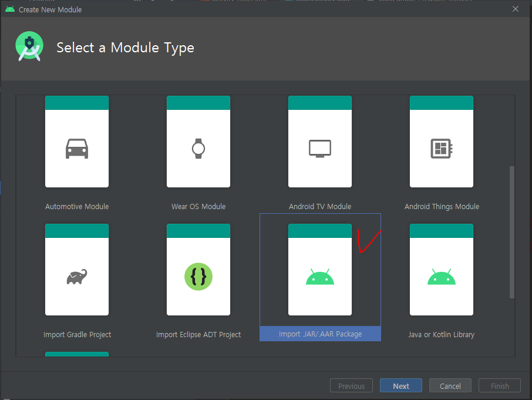Viewport: 532px width, 400px height.
Task: Click the Import Eclipse ADT Project label
Action: click(198, 335)
